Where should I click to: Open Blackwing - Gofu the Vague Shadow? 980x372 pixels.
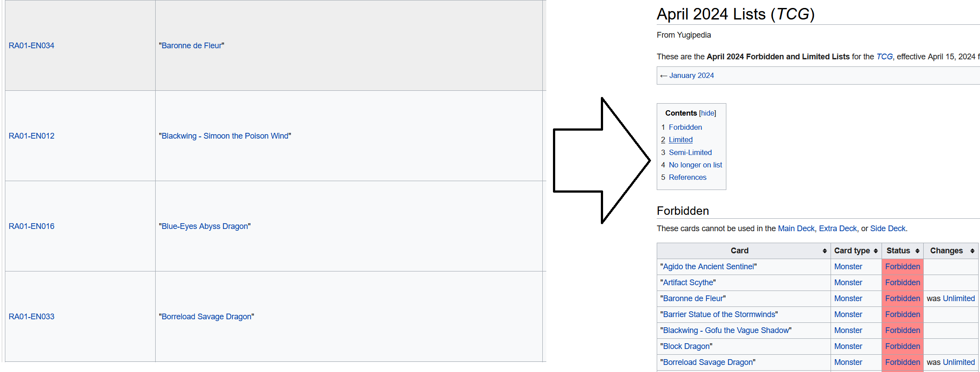726,330
